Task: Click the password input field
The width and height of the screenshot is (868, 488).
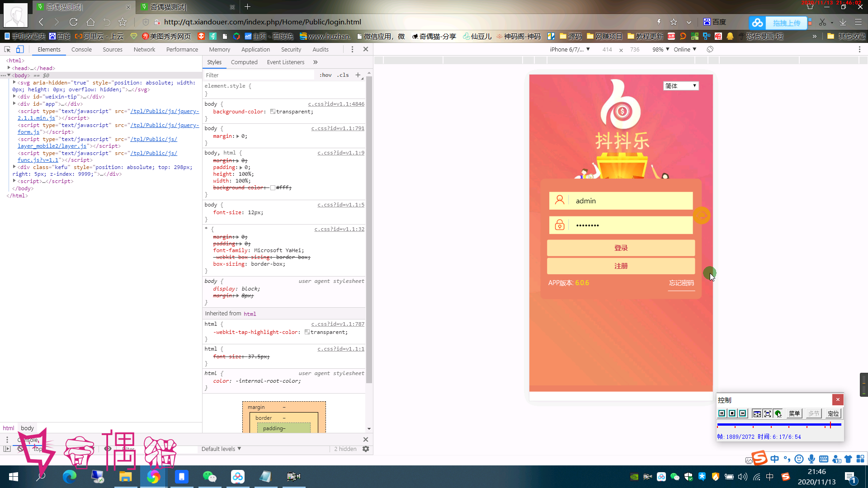Action: pyautogui.click(x=621, y=225)
